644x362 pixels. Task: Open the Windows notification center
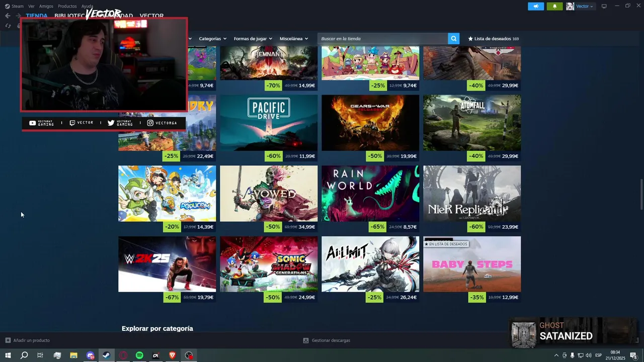[x=633, y=355]
